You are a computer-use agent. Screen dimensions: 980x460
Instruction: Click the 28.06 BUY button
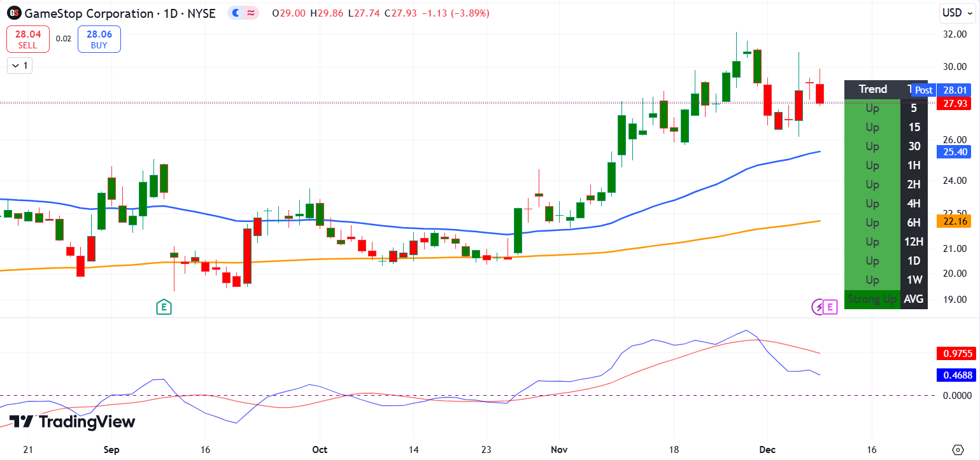pyautogui.click(x=99, y=39)
